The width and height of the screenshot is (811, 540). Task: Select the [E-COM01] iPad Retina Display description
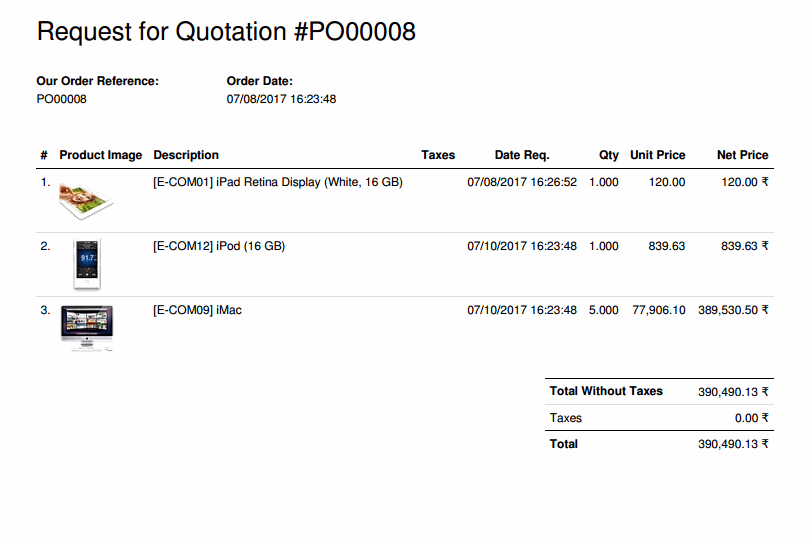pyautogui.click(x=278, y=182)
